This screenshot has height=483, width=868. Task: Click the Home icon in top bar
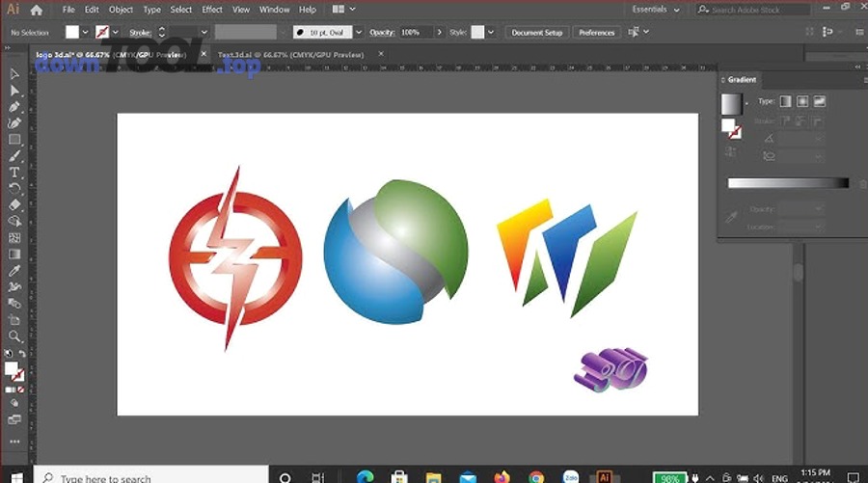37,10
